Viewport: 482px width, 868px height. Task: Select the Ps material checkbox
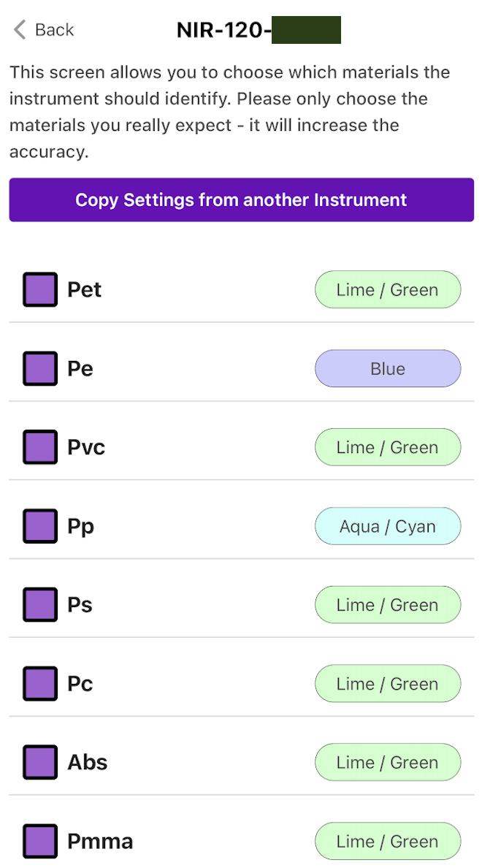click(40, 605)
